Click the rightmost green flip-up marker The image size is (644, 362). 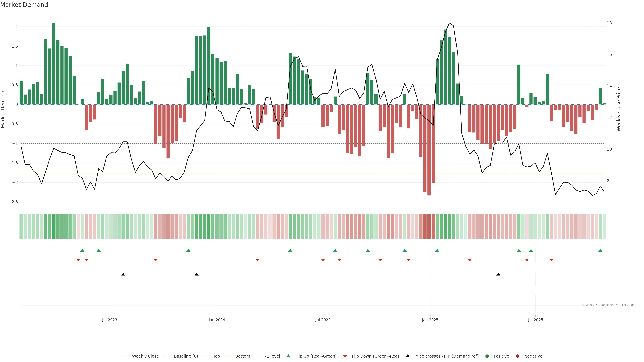600,251
